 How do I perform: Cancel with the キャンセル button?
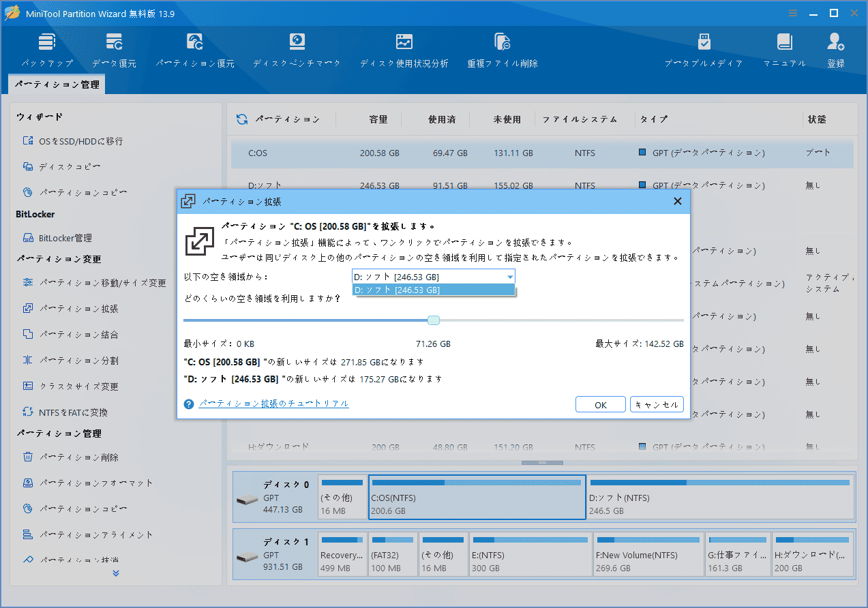657,404
